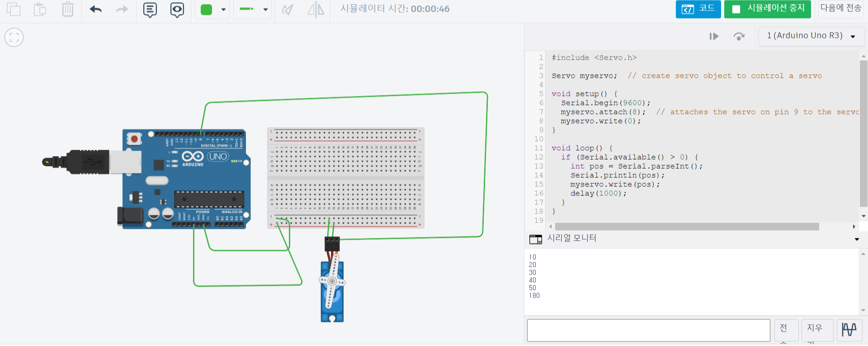Screen dimensions: 868x346
Task: Clear the serial monitor output
Action: click(x=817, y=331)
